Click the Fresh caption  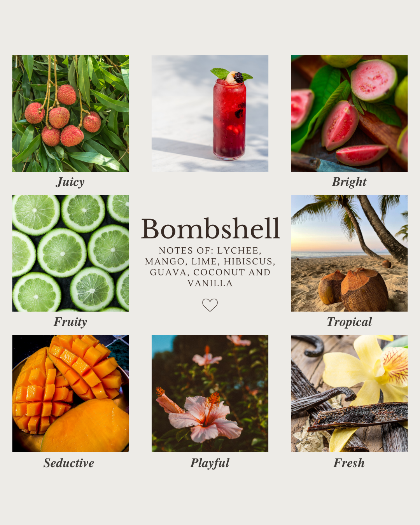[349, 463]
